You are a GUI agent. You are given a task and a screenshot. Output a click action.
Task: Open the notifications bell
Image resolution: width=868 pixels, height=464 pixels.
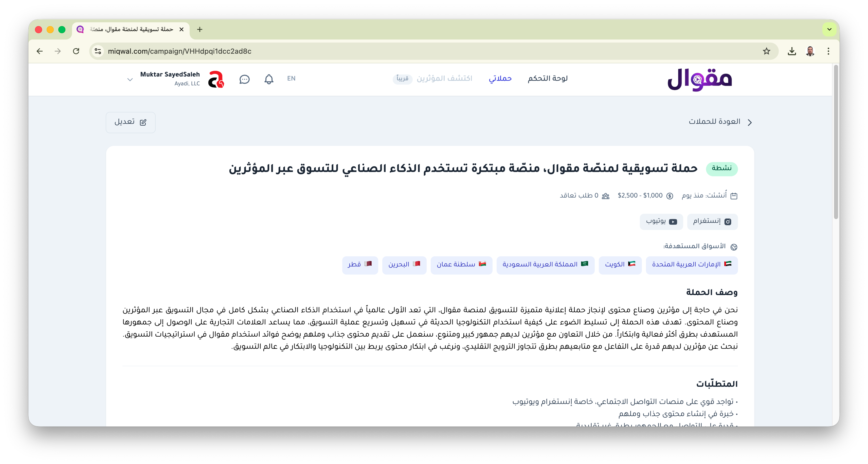268,79
